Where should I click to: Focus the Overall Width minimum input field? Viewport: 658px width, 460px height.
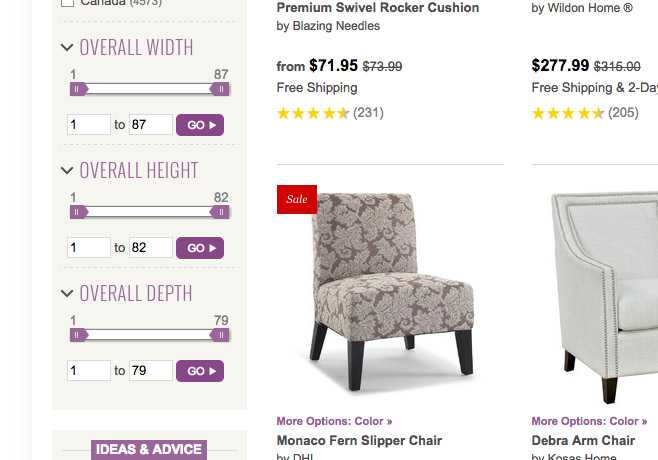pyautogui.click(x=89, y=125)
